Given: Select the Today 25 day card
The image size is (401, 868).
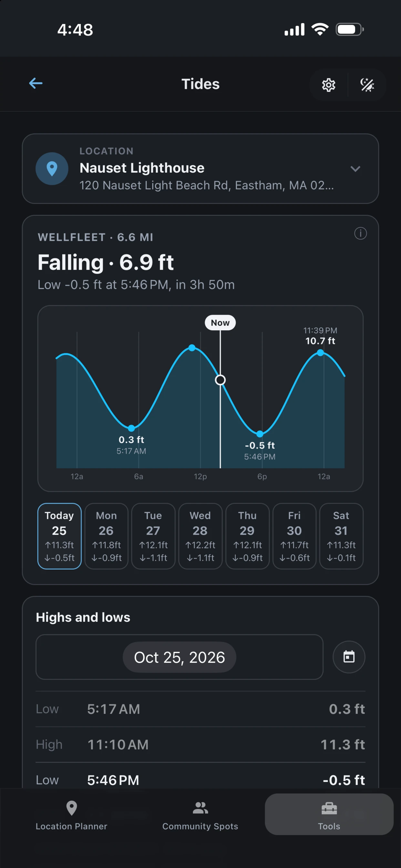Looking at the screenshot, I should pos(59,536).
